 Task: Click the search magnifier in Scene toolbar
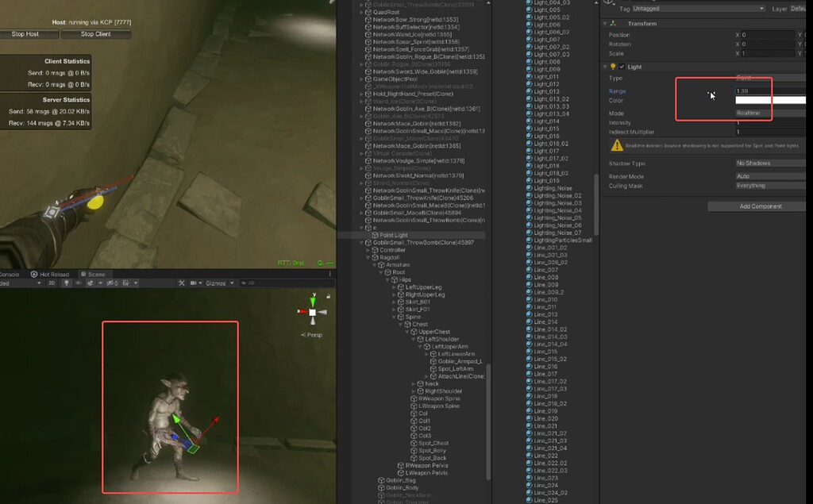point(244,283)
